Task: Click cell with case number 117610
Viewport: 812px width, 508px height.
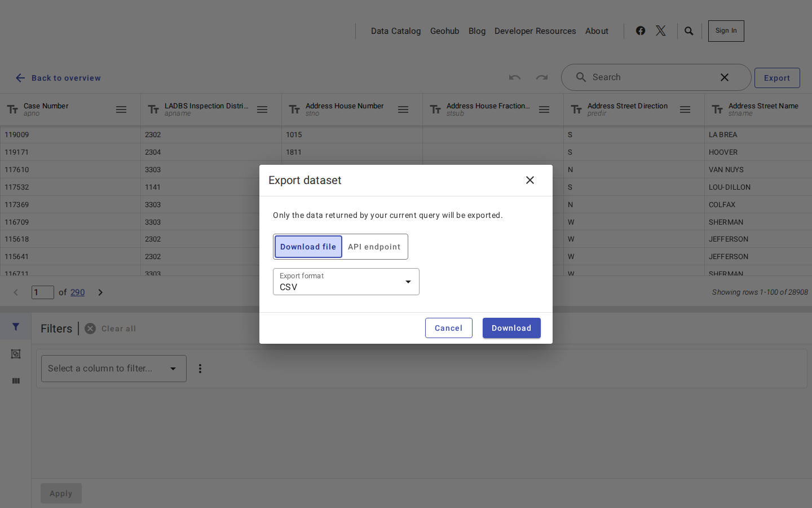Action: 70,170
